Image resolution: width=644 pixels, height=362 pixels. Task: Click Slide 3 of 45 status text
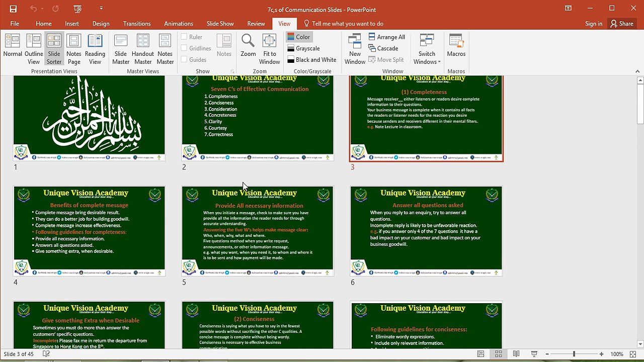(x=19, y=354)
